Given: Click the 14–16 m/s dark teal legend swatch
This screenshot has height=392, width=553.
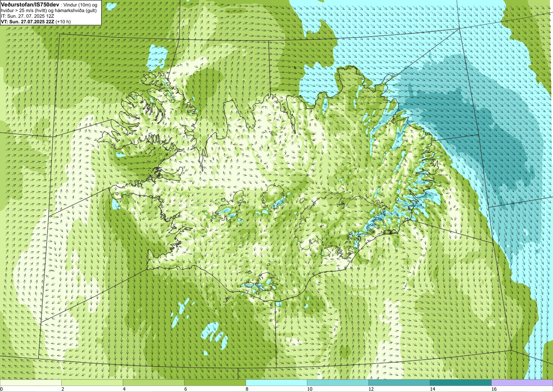Looking at the screenshot, I should pos(461,383).
